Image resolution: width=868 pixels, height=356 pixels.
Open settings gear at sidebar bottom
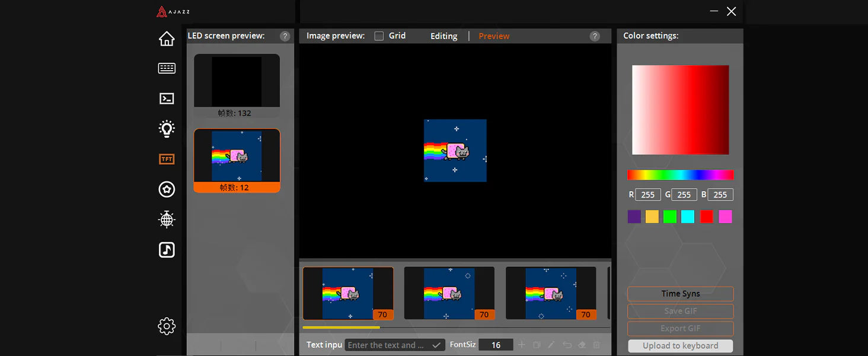[167, 326]
